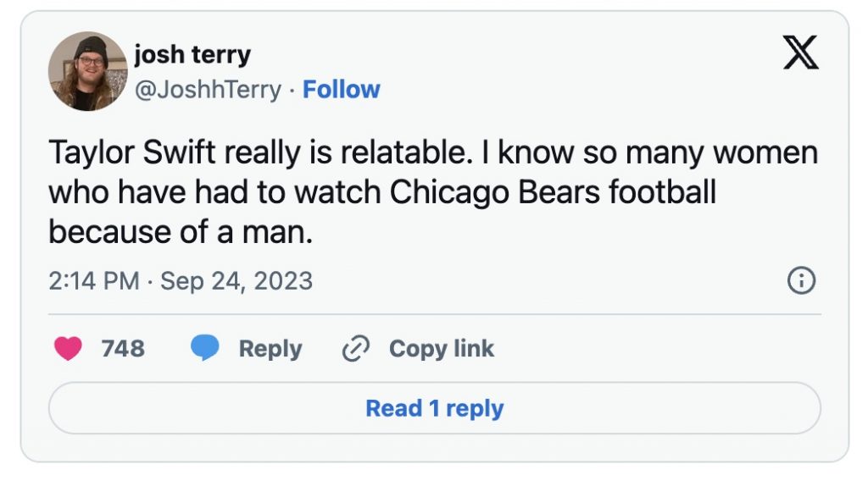Screen dimensions: 868x481
Task: Open the @JoshhTerry handle link
Action: pos(208,90)
